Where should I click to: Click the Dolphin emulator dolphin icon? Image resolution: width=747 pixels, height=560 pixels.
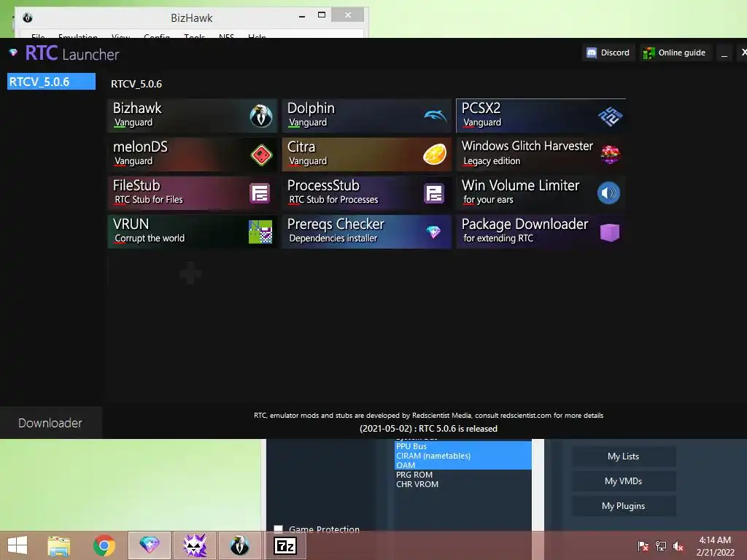point(435,116)
